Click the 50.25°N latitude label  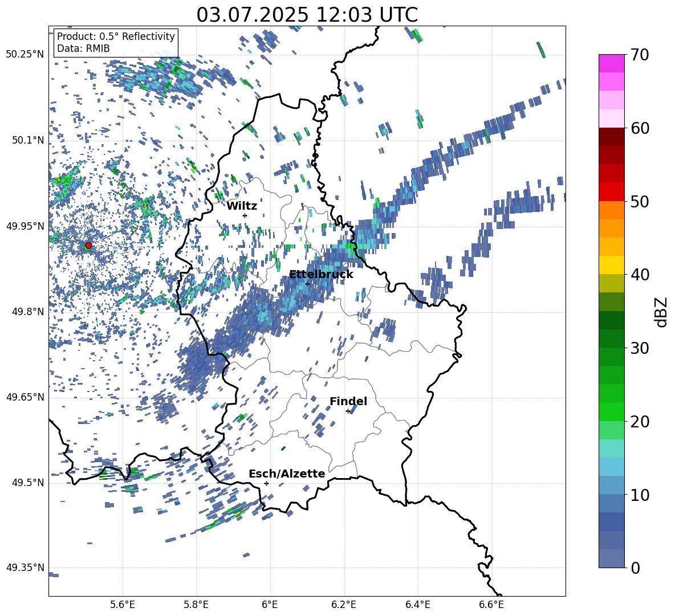coord(25,55)
